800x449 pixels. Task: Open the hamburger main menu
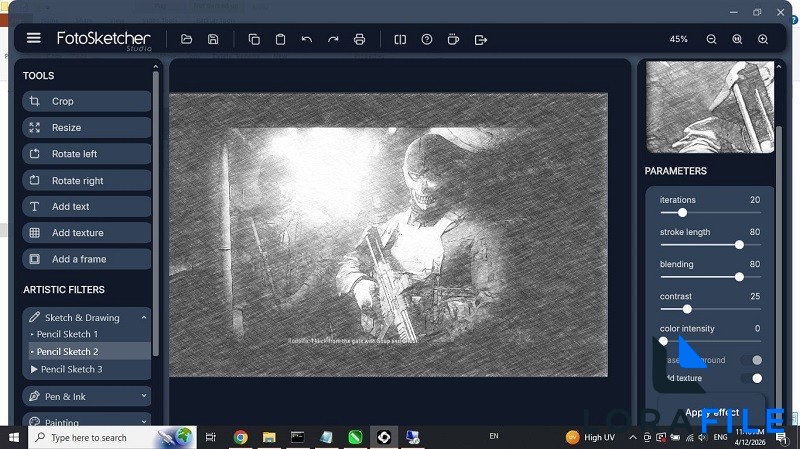34,38
